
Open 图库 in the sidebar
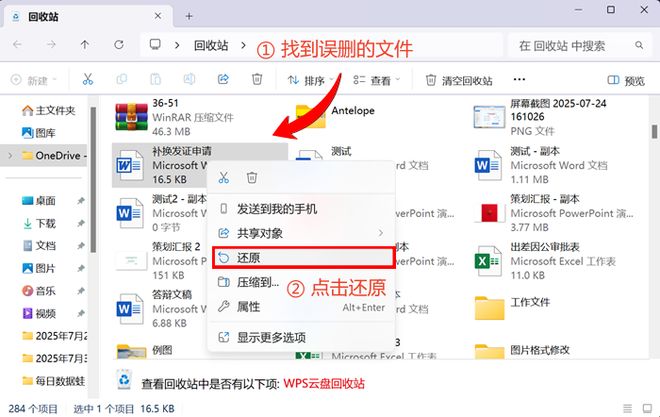39,133
